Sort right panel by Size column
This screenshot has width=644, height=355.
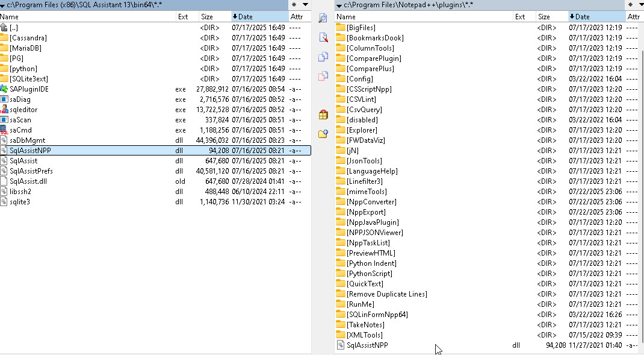click(552, 17)
